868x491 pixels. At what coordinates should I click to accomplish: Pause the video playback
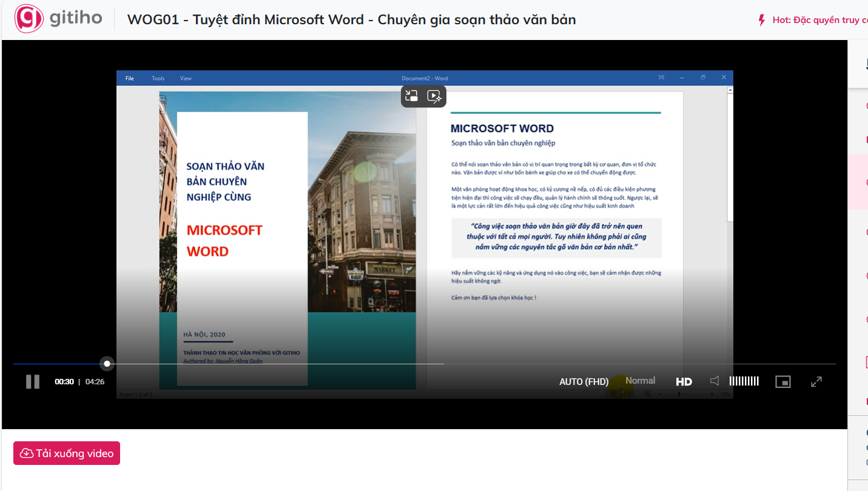coord(33,381)
